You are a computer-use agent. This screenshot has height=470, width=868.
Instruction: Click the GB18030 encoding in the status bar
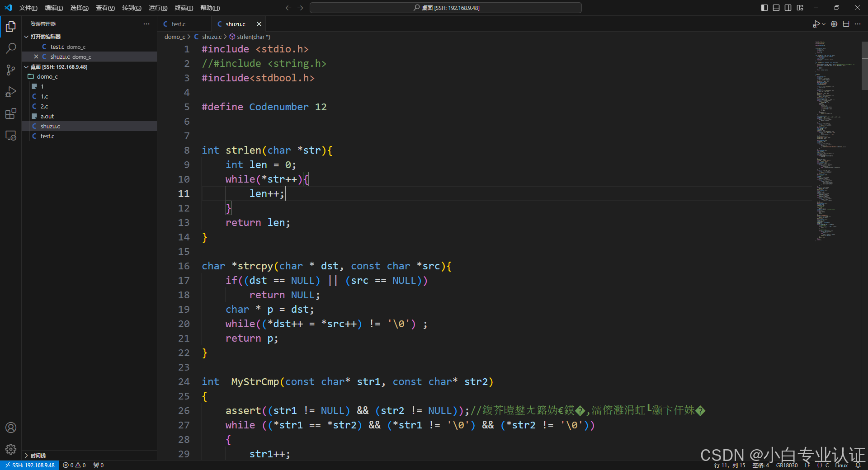click(x=786, y=465)
